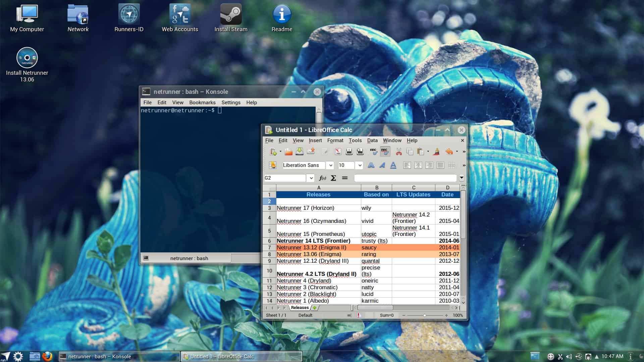The height and width of the screenshot is (362, 644).
Task: Toggle underline text formatting
Action: click(393, 165)
